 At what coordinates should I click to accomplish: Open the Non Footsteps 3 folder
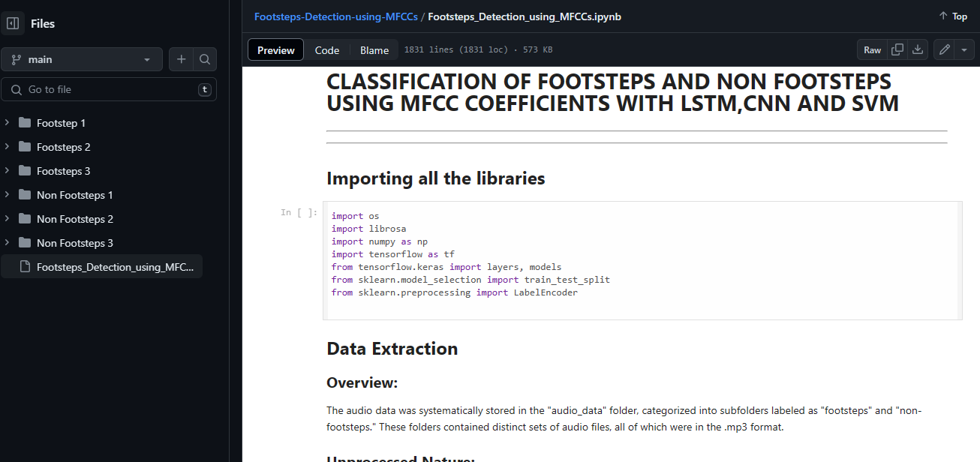(x=75, y=243)
